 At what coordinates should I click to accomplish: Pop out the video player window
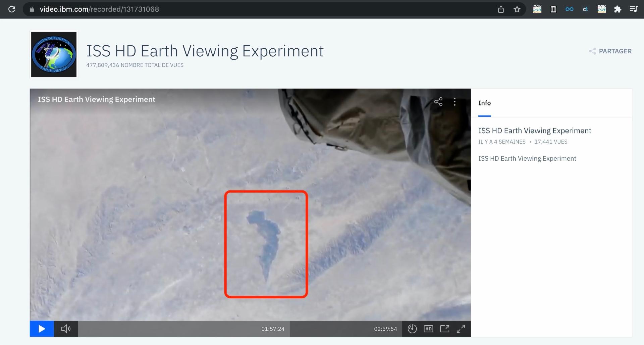click(x=444, y=329)
